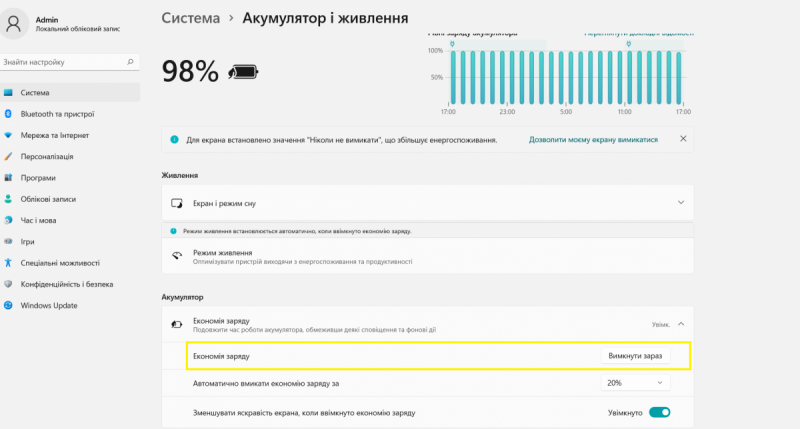The image size is (800, 429).
Task: Toggle screen brightness reduction switch
Action: click(659, 412)
